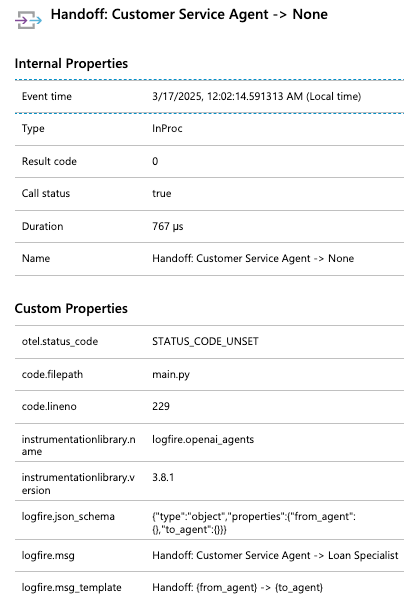Screen dimensions: 404x601
Task: Click the Result code value 0
Action: coord(155,161)
